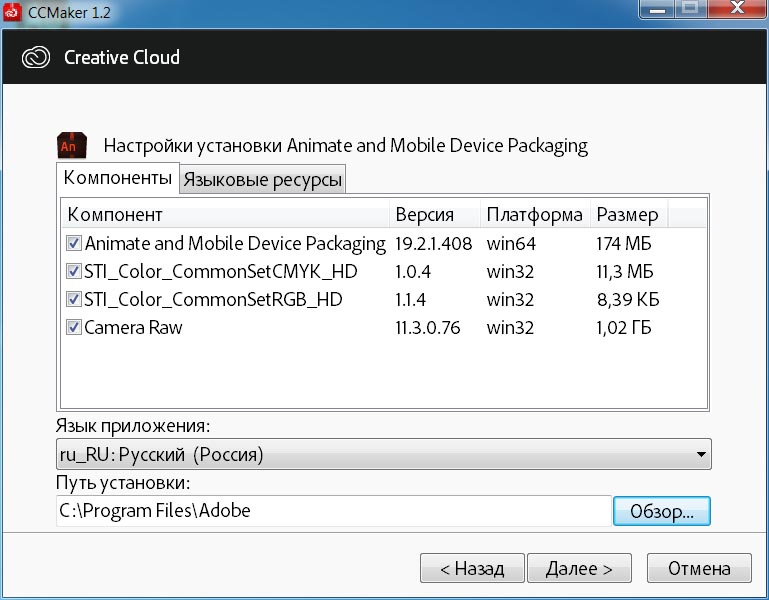The width and height of the screenshot is (769, 600).
Task: Click the Creative Cloud logo icon
Action: pyautogui.click(x=36, y=57)
